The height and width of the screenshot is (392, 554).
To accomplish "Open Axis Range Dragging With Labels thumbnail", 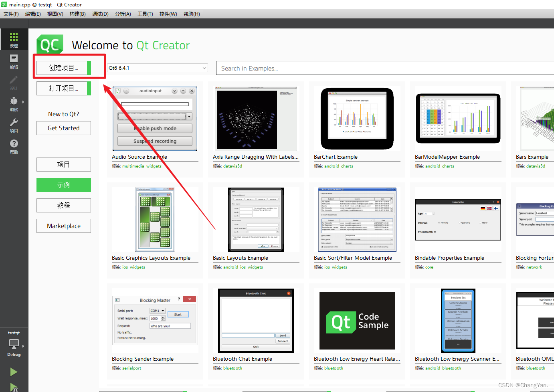I will point(256,119).
